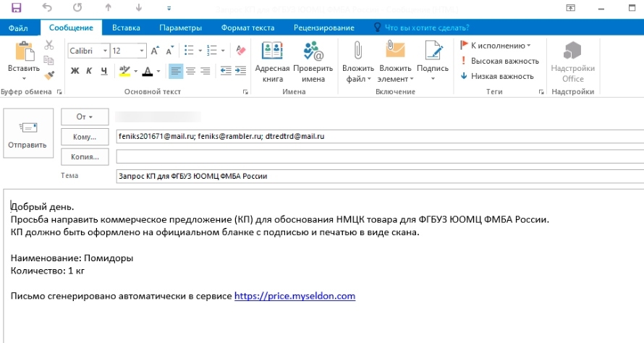Toggle Высокая важность
The height and width of the screenshot is (343, 644).
499,61
